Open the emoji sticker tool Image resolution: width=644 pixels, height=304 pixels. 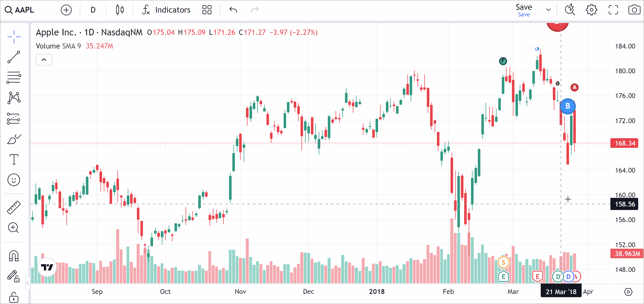click(14, 180)
